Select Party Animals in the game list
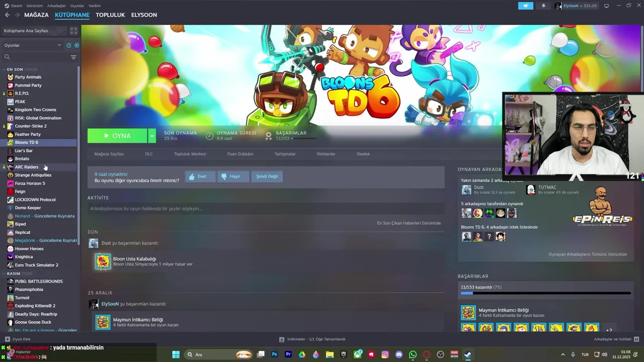Viewport: 644px width, 362px height. click(x=28, y=77)
